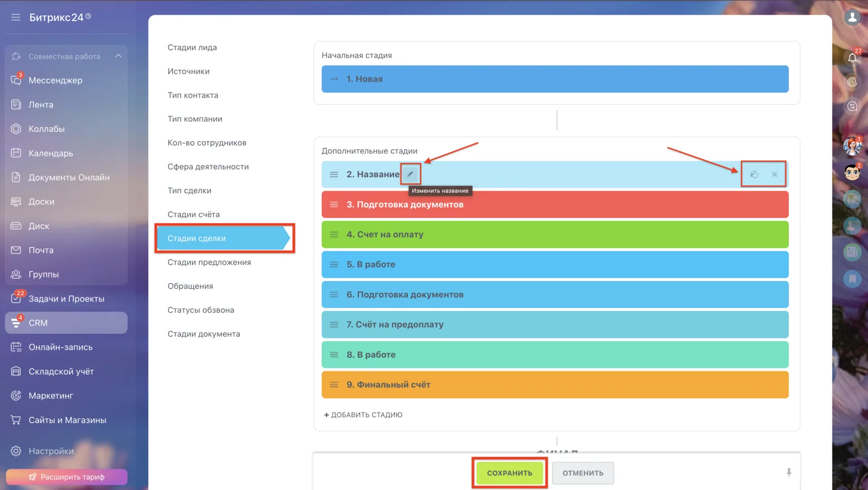Click the pencil icon to rename stage 2
The height and width of the screenshot is (490, 868).
pyautogui.click(x=410, y=174)
